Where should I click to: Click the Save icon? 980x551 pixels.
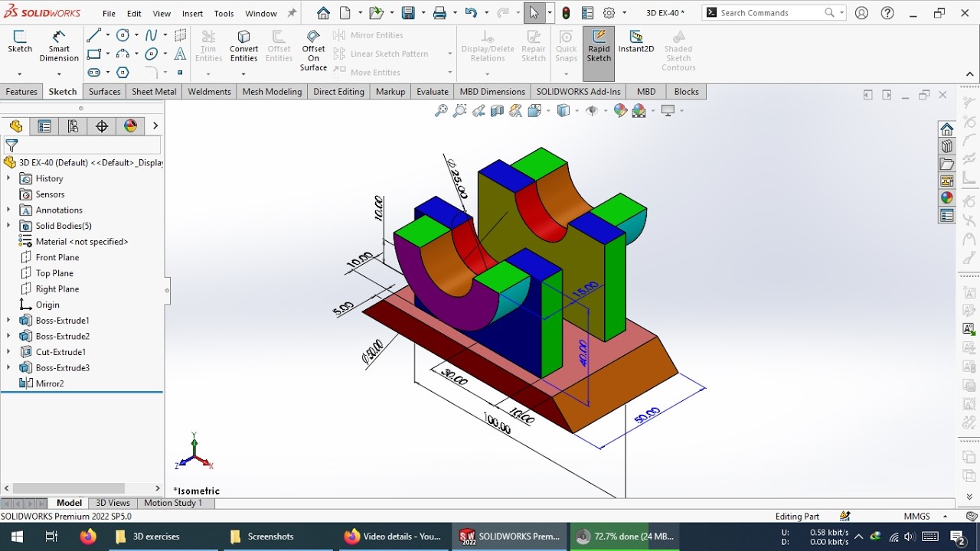(408, 13)
